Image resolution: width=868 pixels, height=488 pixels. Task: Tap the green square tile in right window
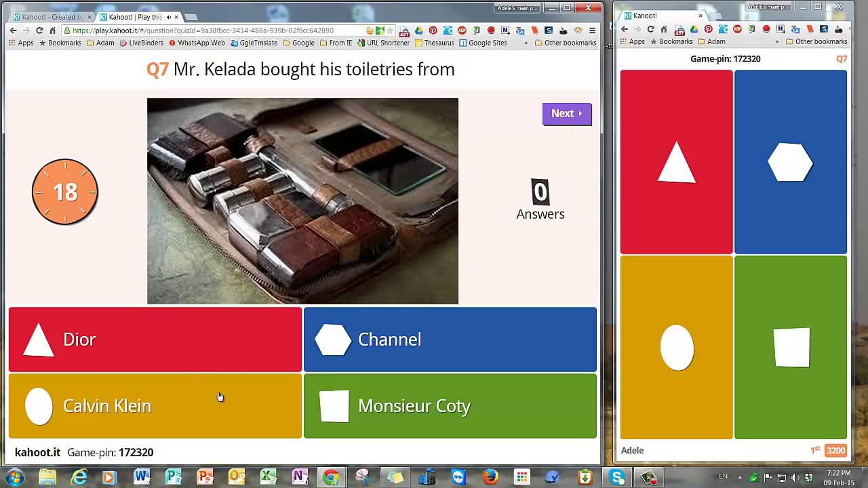(791, 347)
